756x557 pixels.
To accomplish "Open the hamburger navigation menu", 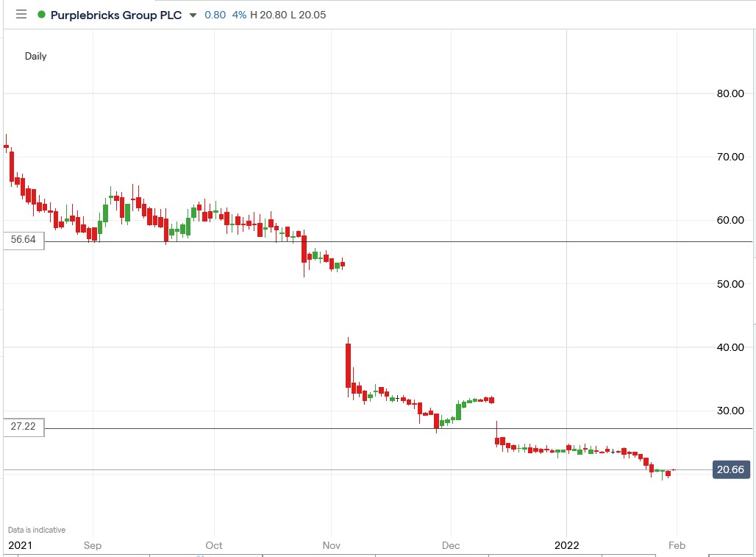I will coord(22,15).
